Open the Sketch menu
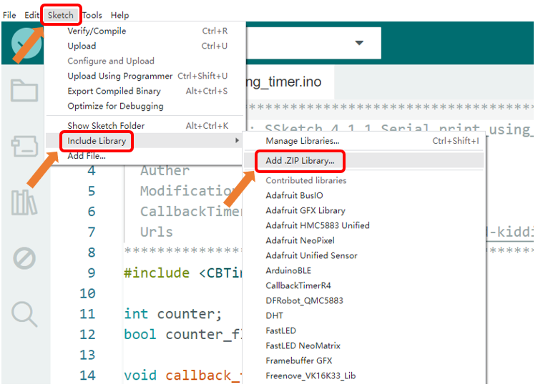The height and width of the screenshot is (392, 538). (61, 15)
